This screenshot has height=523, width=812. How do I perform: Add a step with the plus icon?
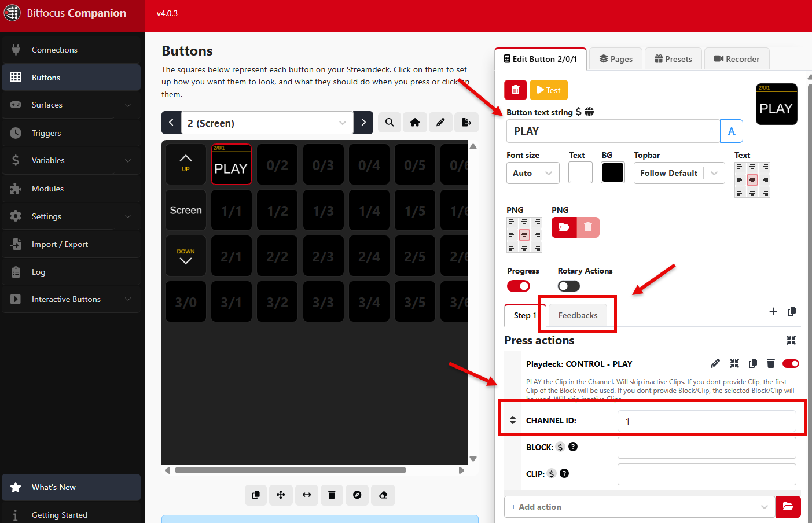(773, 311)
